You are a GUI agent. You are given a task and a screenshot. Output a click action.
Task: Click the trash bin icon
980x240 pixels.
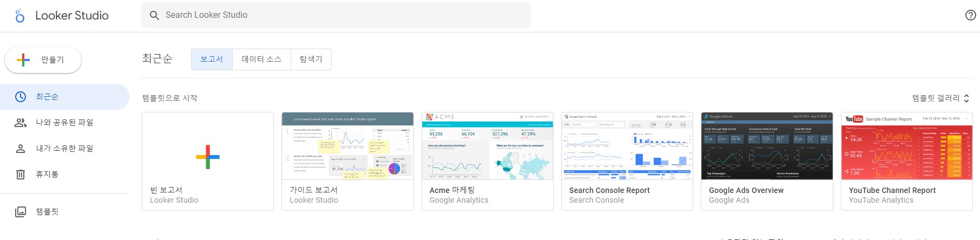(21, 175)
